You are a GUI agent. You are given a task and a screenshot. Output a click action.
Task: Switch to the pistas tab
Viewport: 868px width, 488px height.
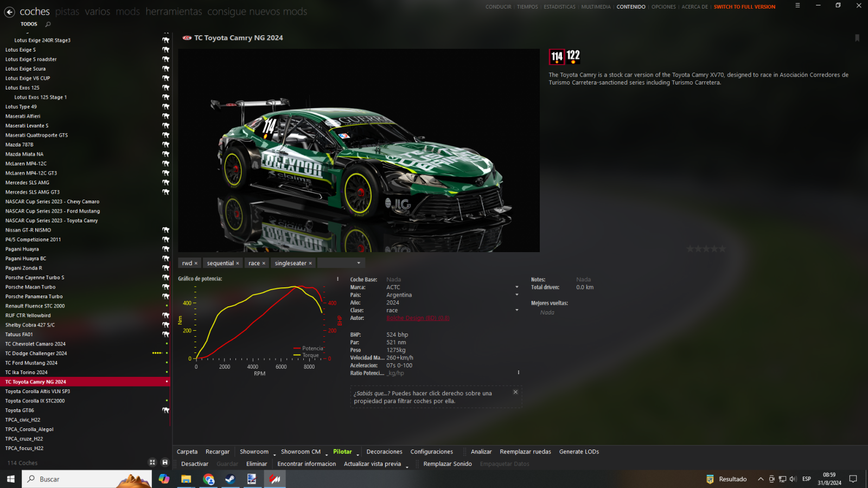coord(67,11)
